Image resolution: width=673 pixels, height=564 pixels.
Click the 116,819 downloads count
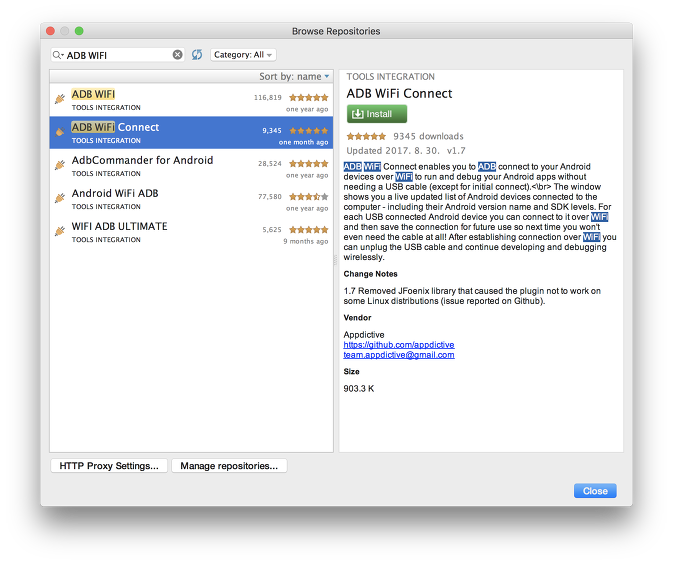[x=268, y=97]
